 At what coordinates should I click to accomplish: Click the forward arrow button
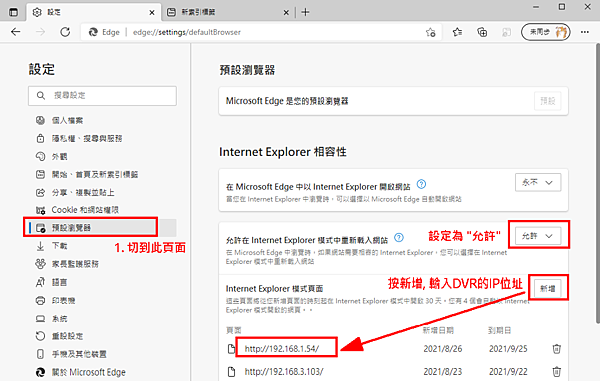coord(40,32)
